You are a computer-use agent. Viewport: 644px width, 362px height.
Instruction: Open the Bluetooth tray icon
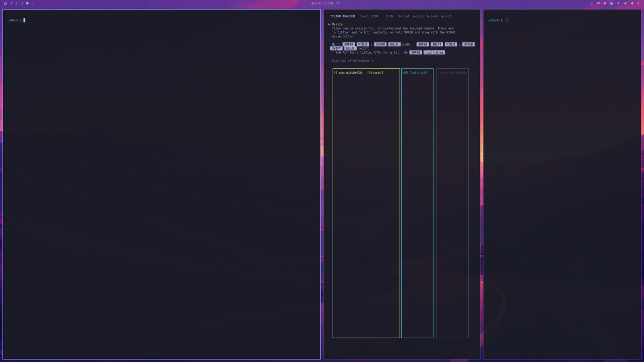coord(618,3)
